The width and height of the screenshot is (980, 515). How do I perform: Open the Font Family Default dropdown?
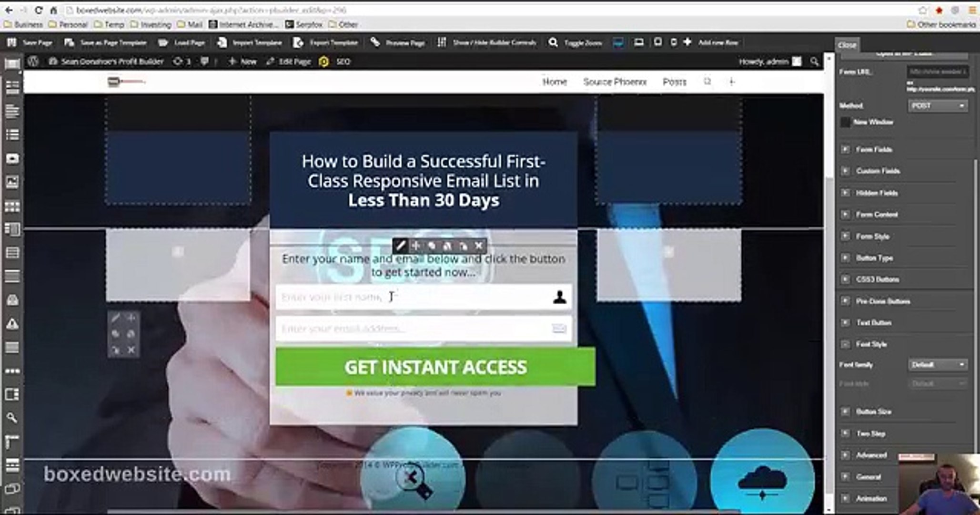click(937, 364)
